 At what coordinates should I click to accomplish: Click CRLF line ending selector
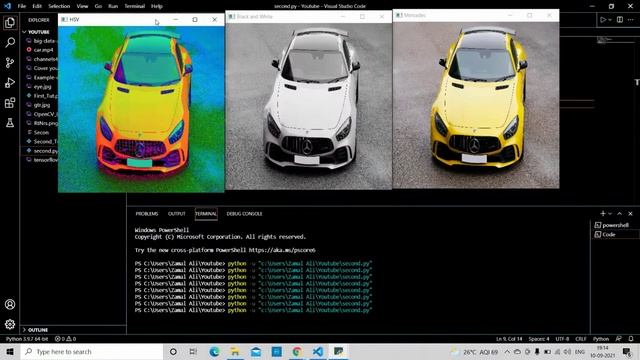[x=581, y=339]
